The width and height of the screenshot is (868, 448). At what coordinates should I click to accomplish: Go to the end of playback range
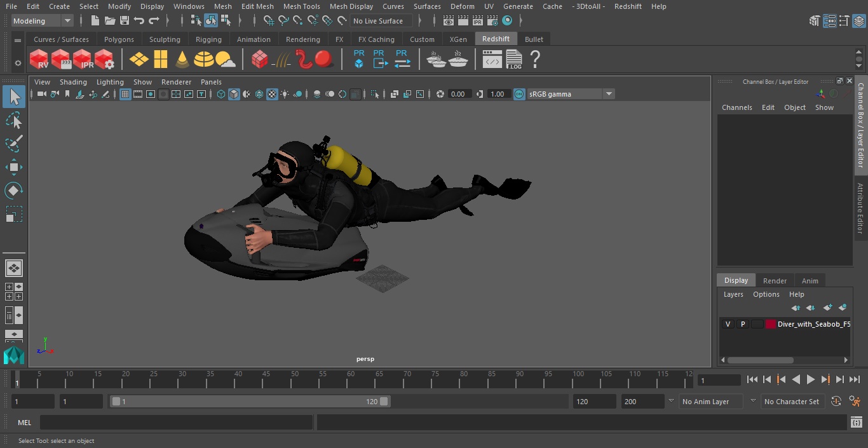tap(854, 379)
